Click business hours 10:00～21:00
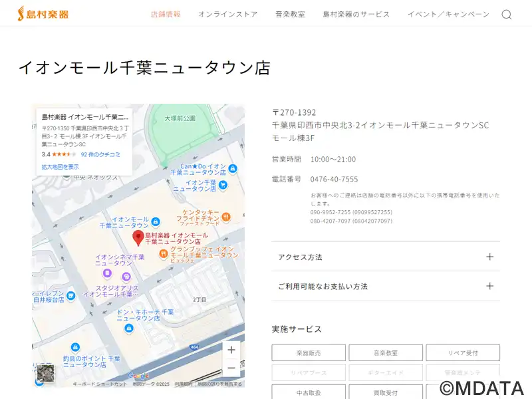The width and height of the screenshot is (532, 399). tap(333, 159)
